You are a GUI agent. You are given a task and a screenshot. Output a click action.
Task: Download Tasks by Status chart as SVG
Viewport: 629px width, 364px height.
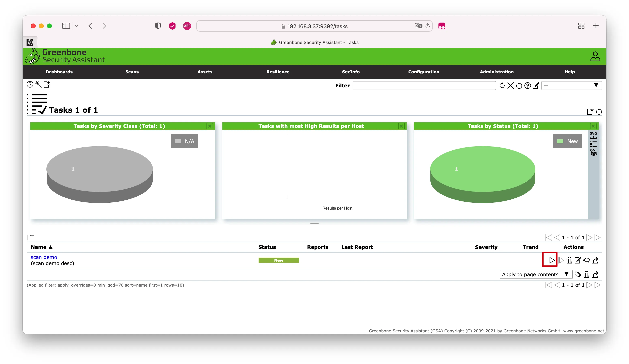tap(593, 135)
